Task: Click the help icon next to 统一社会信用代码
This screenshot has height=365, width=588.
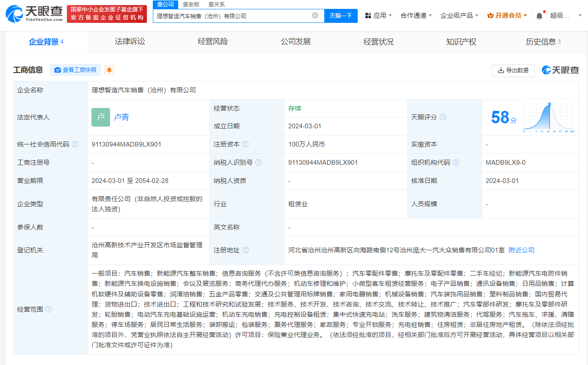Action: point(75,144)
